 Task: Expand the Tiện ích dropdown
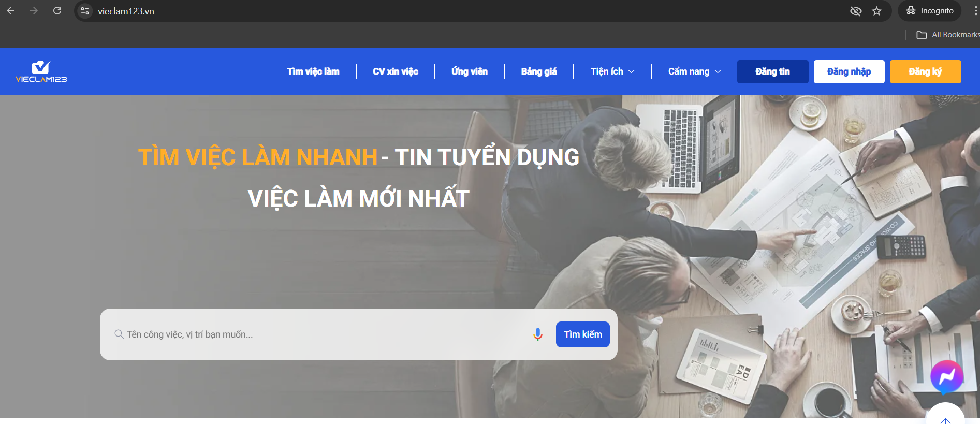point(612,71)
